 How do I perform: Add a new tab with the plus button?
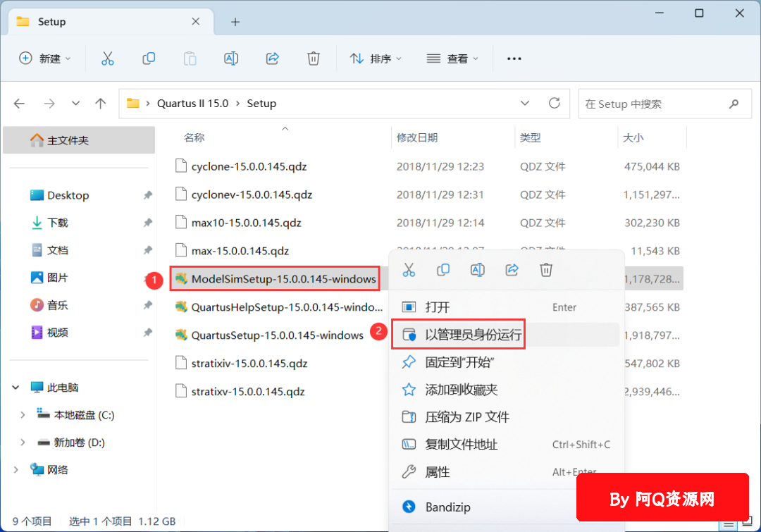coord(235,22)
